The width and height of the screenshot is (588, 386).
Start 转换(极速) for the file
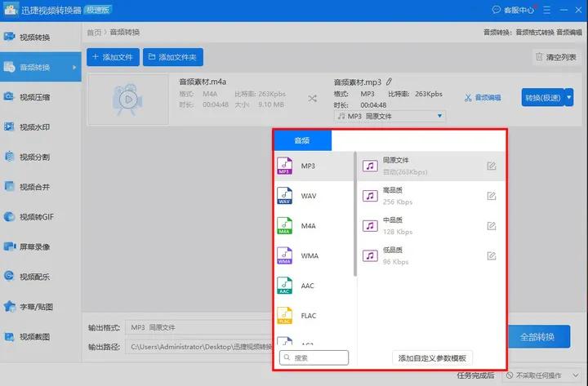coord(543,97)
